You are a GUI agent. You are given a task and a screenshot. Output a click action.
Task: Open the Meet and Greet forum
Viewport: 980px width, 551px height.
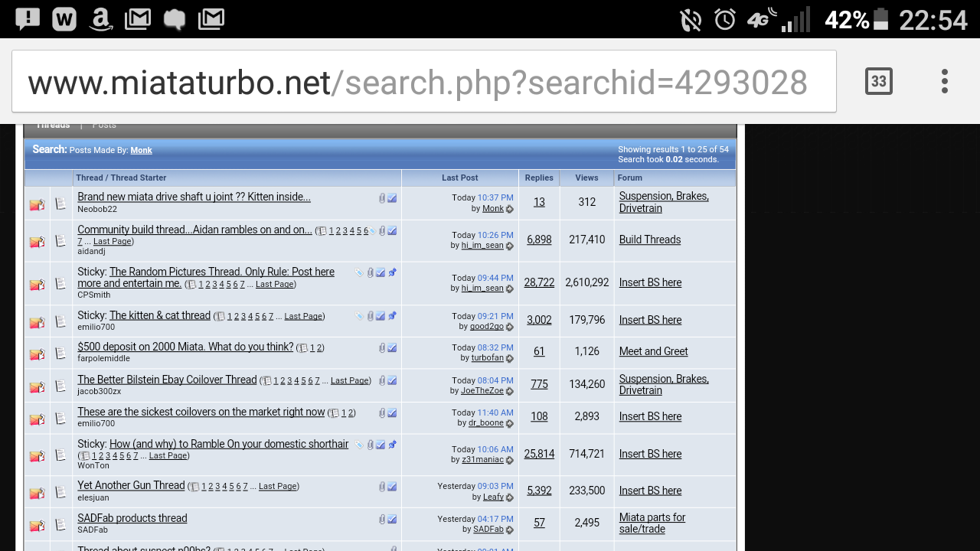654,352
